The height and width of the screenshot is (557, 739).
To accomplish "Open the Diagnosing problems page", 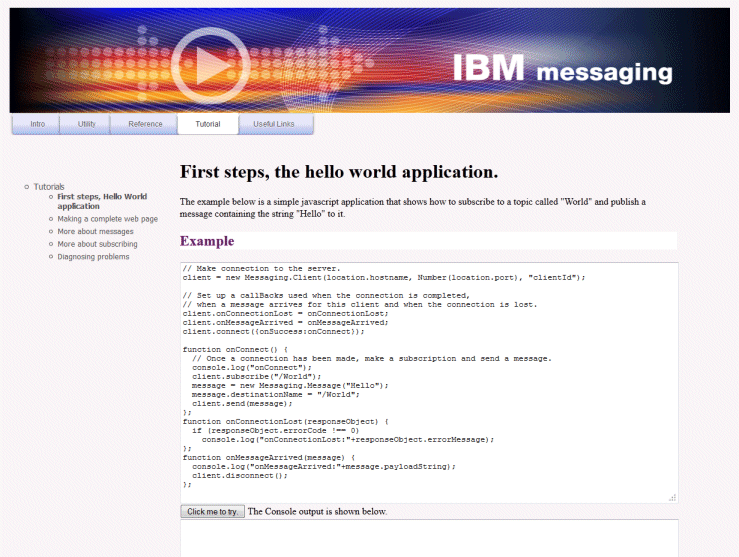I will 93,257.
